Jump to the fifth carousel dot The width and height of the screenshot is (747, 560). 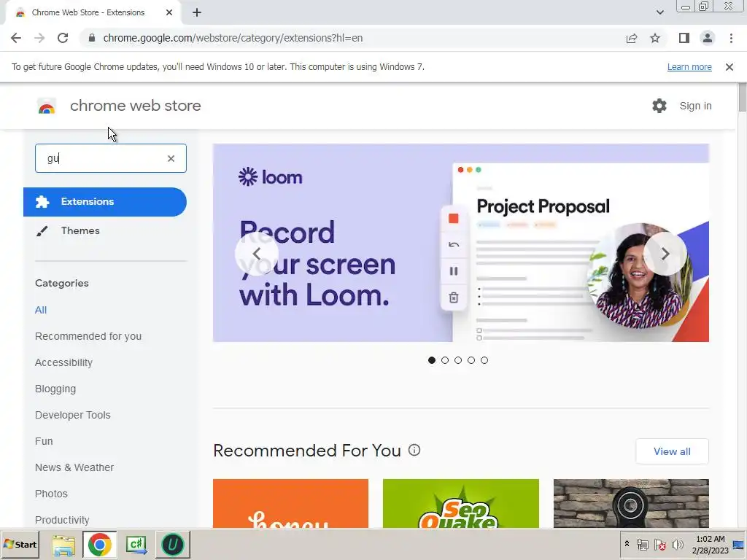(x=484, y=360)
